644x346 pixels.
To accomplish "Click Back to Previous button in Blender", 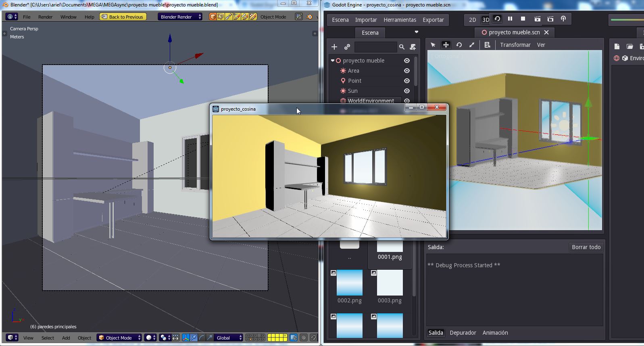I will point(123,17).
